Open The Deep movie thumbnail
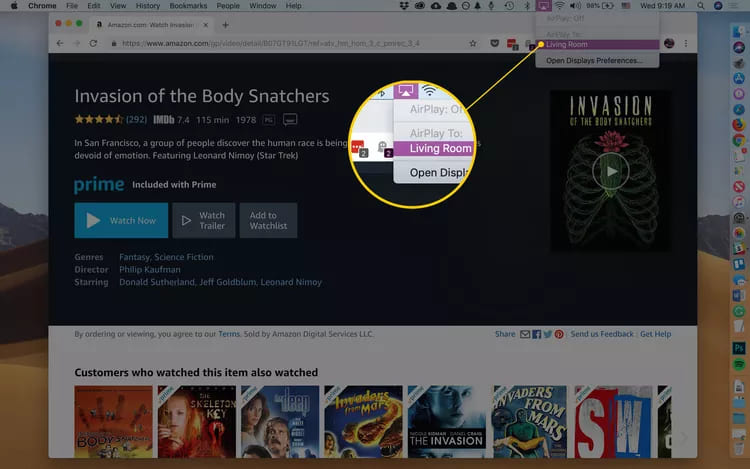This screenshot has height=469, width=750. (x=280, y=422)
